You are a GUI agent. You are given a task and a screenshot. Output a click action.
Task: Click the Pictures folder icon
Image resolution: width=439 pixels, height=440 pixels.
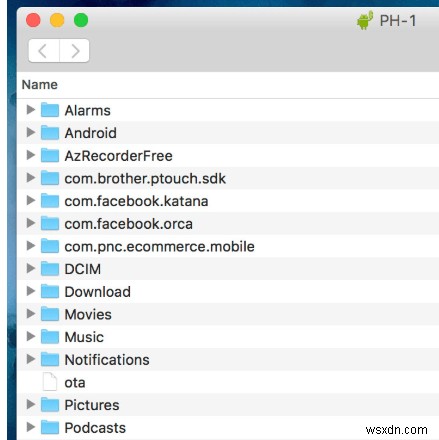coord(50,405)
